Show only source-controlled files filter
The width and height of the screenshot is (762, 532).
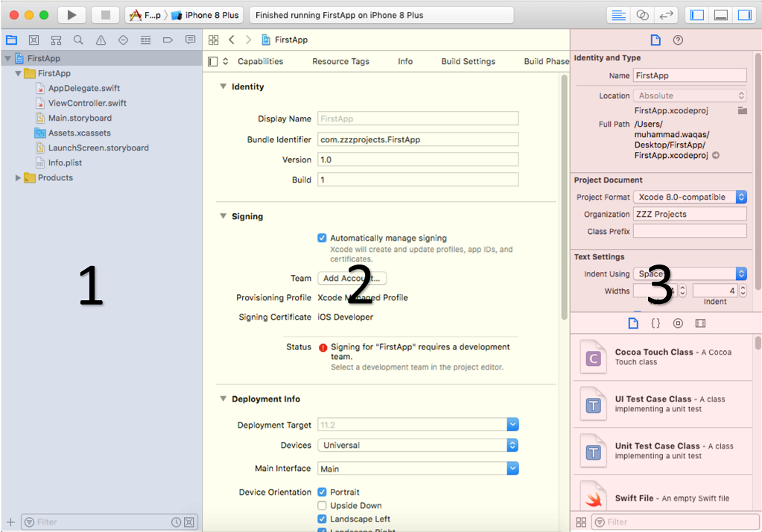pos(189,522)
